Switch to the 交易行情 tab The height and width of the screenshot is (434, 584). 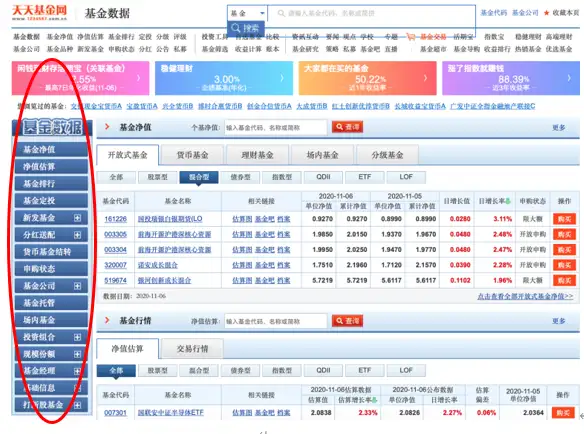click(193, 349)
